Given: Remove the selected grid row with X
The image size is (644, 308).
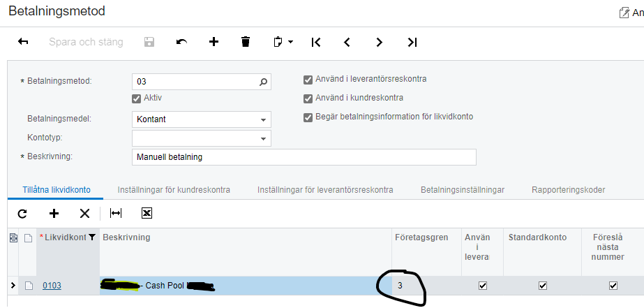Looking at the screenshot, I should coord(84,213).
